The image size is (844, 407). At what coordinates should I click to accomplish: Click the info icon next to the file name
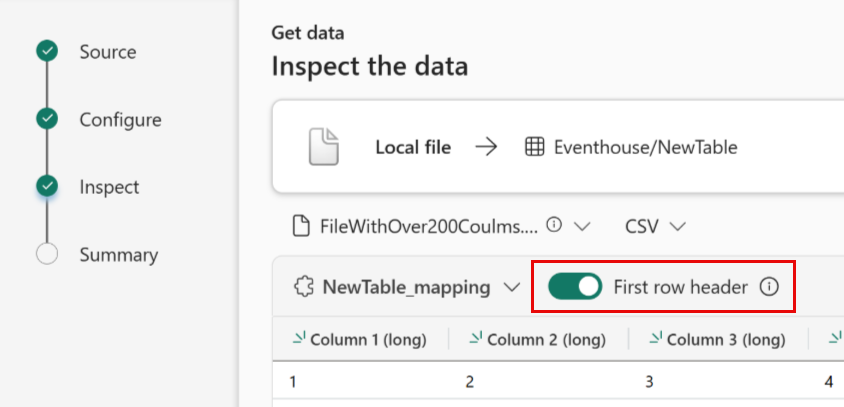(554, 224)
